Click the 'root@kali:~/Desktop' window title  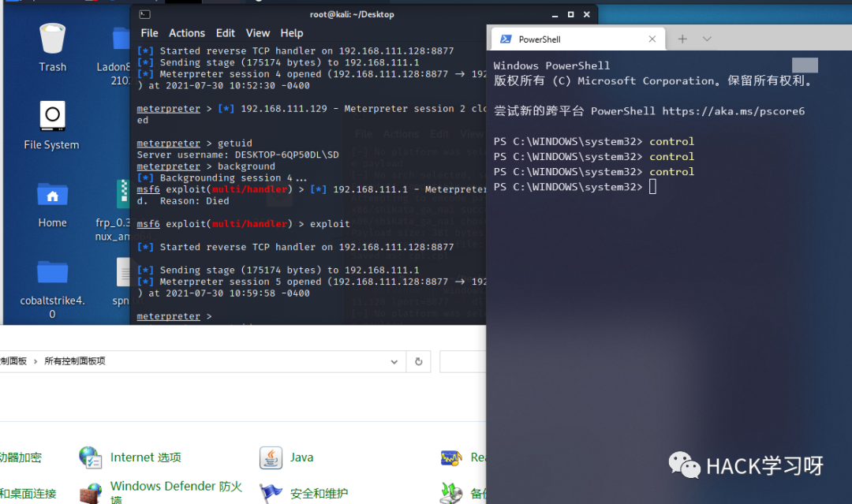coord(352,15)
